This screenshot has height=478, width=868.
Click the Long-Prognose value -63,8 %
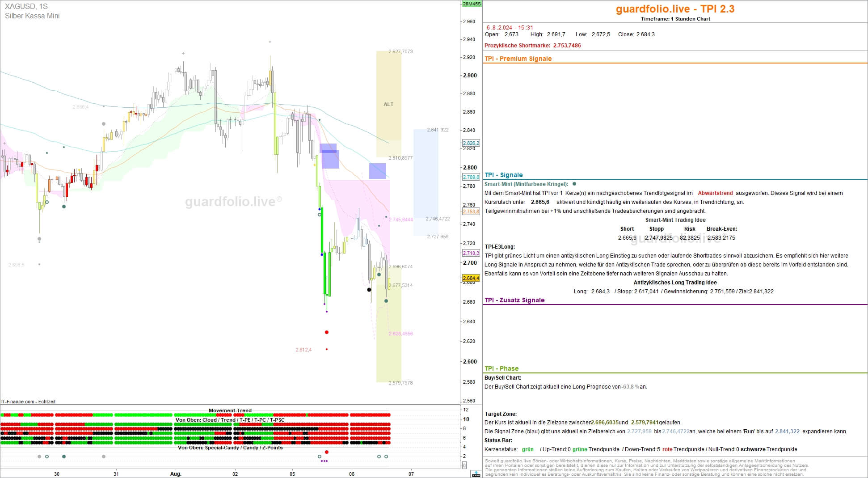(630, 387)
